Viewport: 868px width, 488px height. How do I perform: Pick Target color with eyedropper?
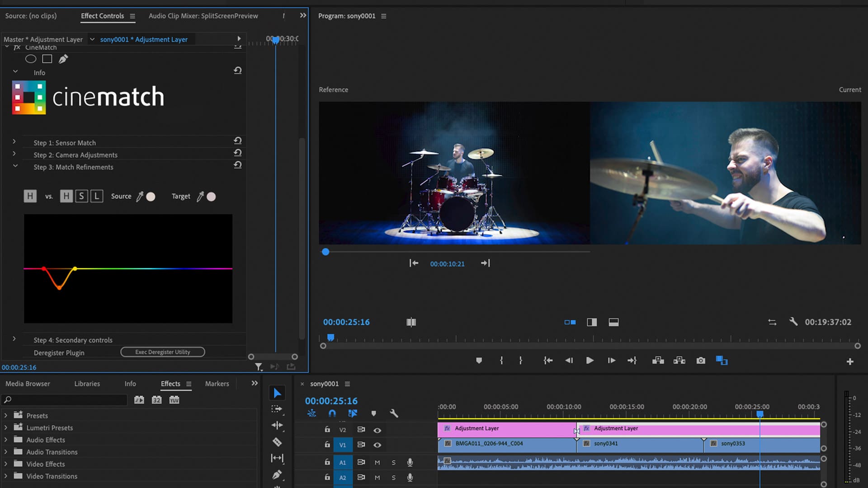[x=200, y=197]
